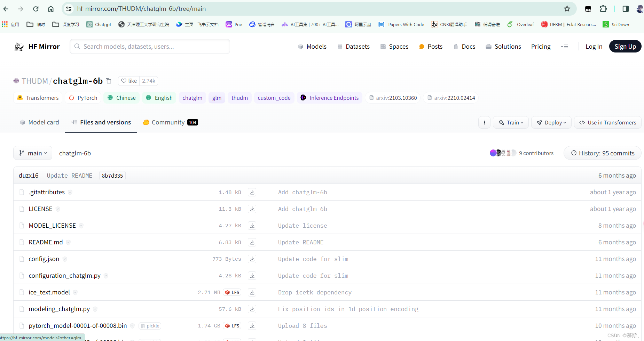This screenshot has width=644, height=341.
Task: Click the Sign Up button
Action: click(x=625, y=47)
